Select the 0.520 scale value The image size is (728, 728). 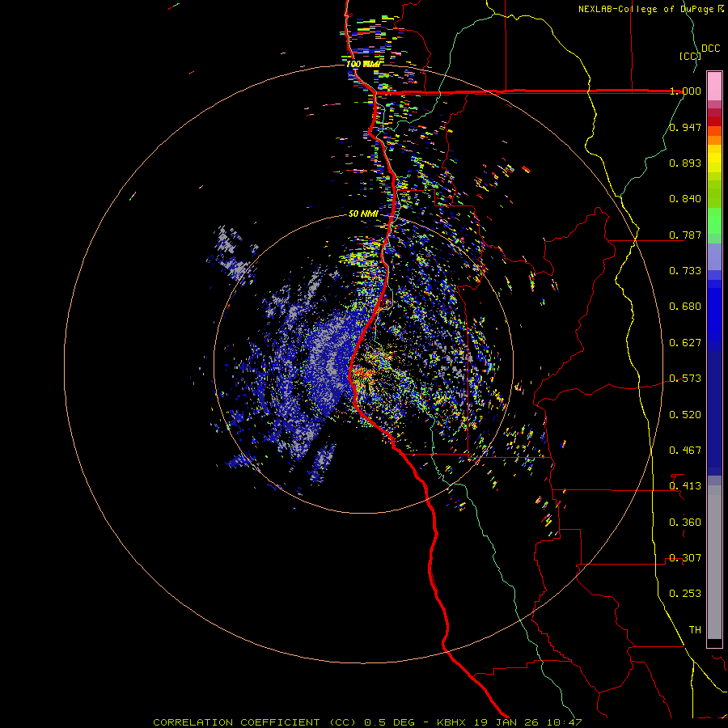tap(685, 415)
